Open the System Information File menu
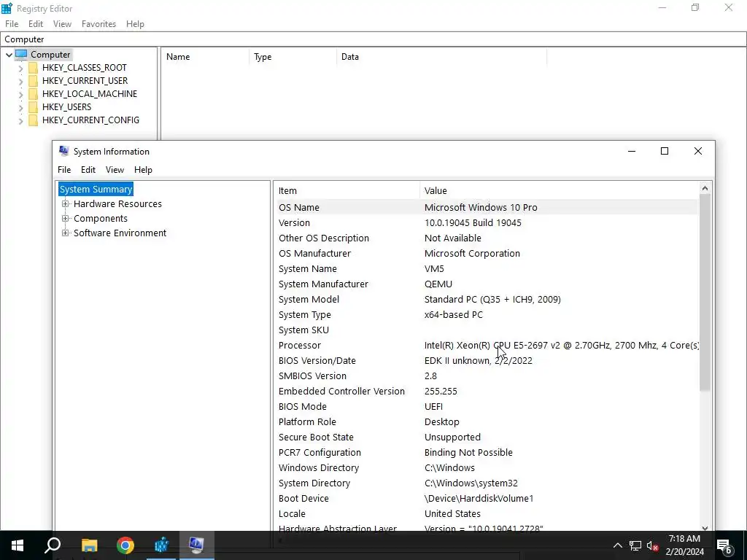Image resolution: width=747 pixels, height=560 pixels. [x=64, y=169]
